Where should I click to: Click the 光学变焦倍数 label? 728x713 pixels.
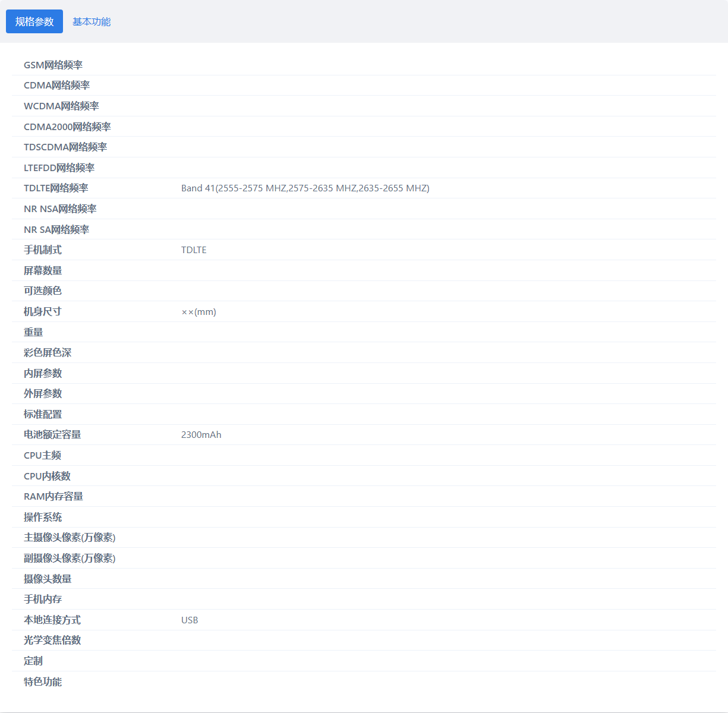52,640
